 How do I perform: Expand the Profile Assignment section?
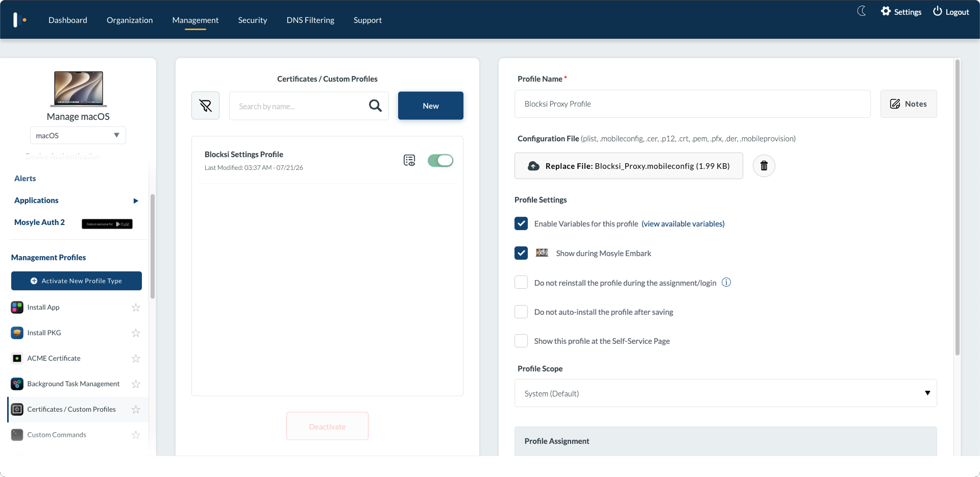point(725,441)
